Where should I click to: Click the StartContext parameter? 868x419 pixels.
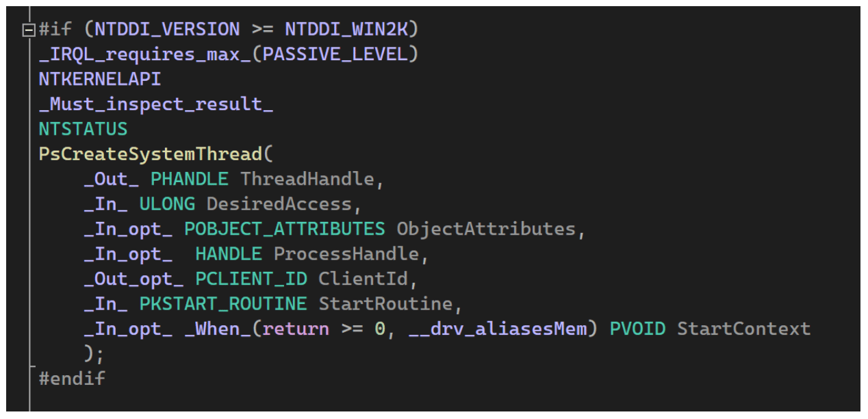pyautogui.click(x=744, y=329)
